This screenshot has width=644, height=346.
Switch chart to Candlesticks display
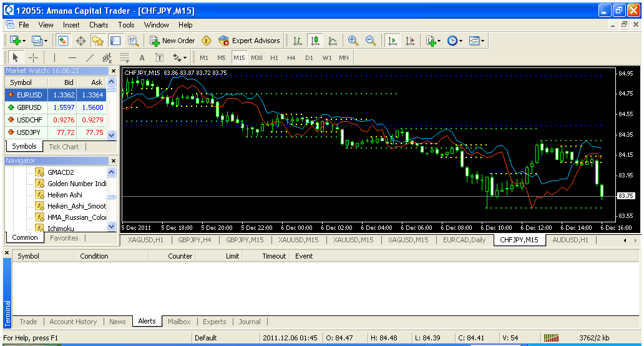315,41
